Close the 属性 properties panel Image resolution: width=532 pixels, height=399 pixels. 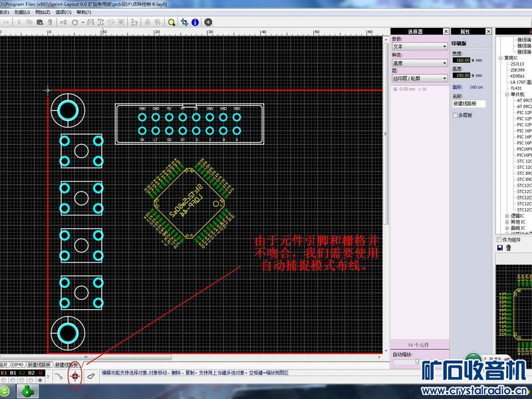tap(488, 31)
